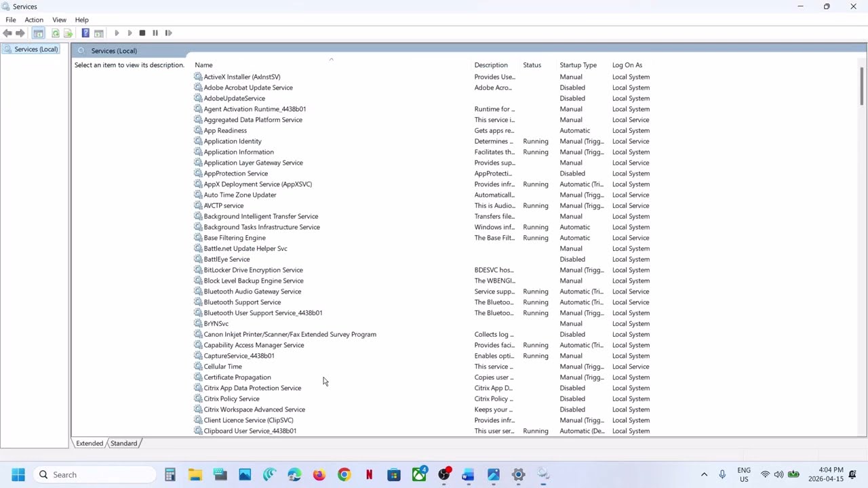Click gear icon beside Application Information
The height and width of the screenshot is (488, 868).
coord(198,152)
